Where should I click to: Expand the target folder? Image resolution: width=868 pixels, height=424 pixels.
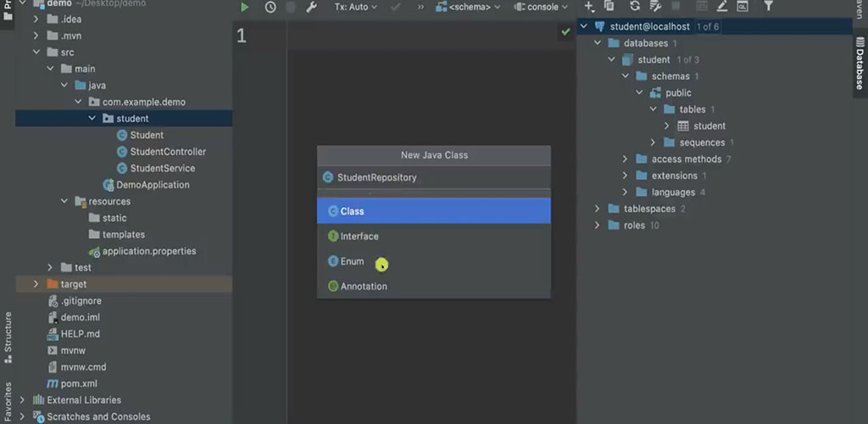coord(36,284)
